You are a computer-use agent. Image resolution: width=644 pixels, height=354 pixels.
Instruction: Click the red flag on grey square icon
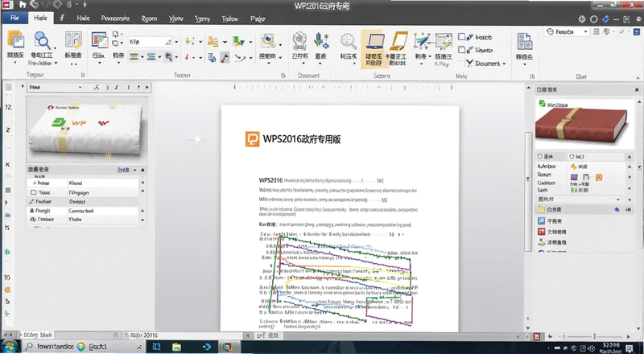coord(225,57)
